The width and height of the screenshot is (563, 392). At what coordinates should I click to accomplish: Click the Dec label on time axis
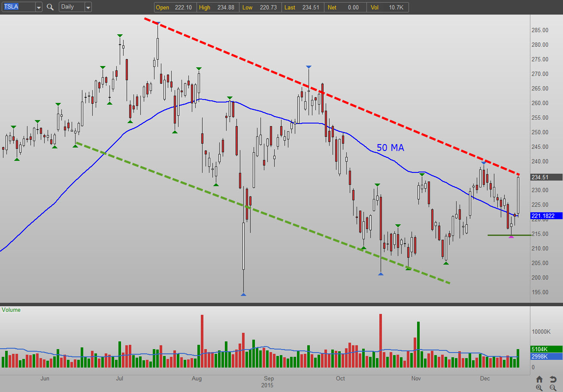[x=485, y=379]
